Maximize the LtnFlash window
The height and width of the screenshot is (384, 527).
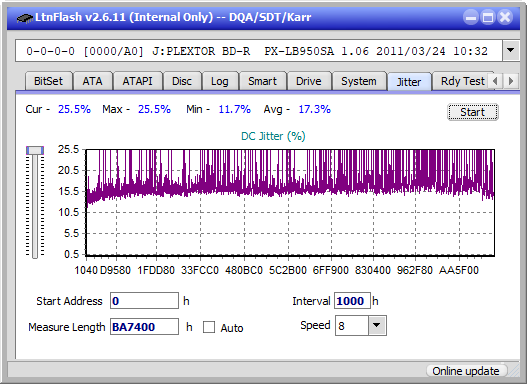[488, 17]
